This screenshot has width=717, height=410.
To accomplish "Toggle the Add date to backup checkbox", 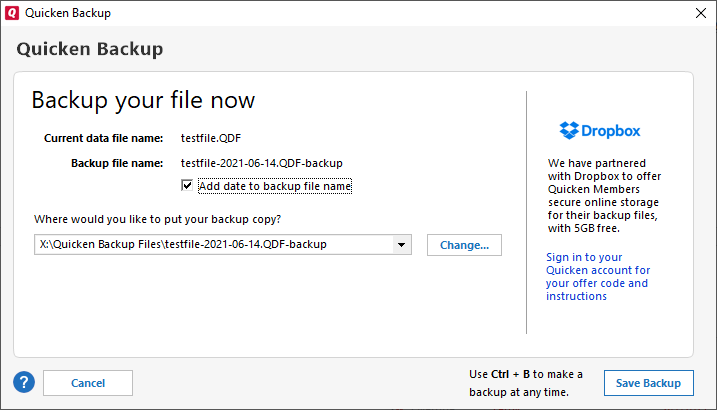I will click(x=187, y=185).
